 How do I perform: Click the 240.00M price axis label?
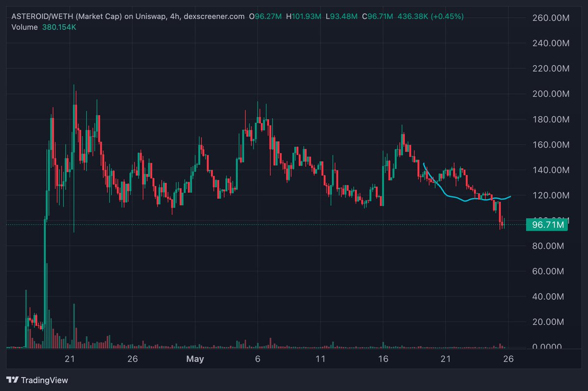551,43
